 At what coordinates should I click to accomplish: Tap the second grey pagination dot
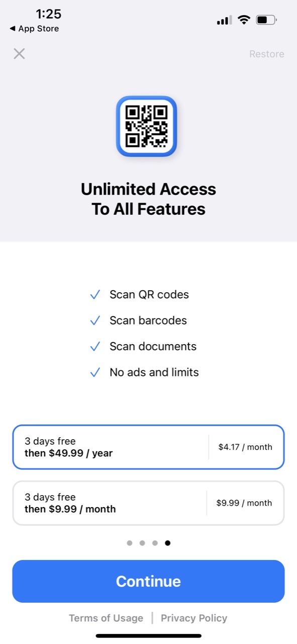[x=142, y=543]
